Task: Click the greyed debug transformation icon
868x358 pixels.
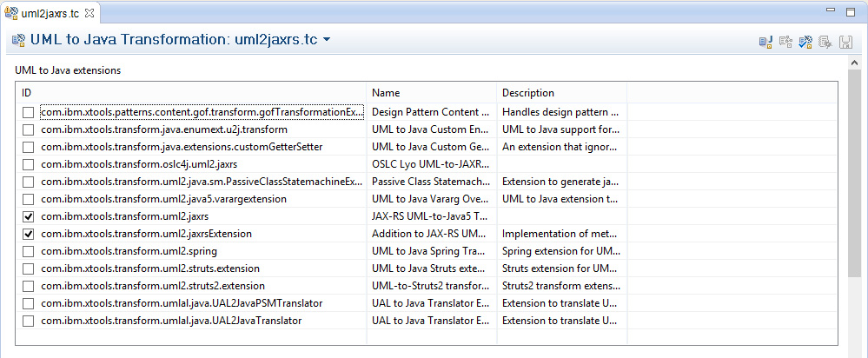Action: tap(825, 42)
